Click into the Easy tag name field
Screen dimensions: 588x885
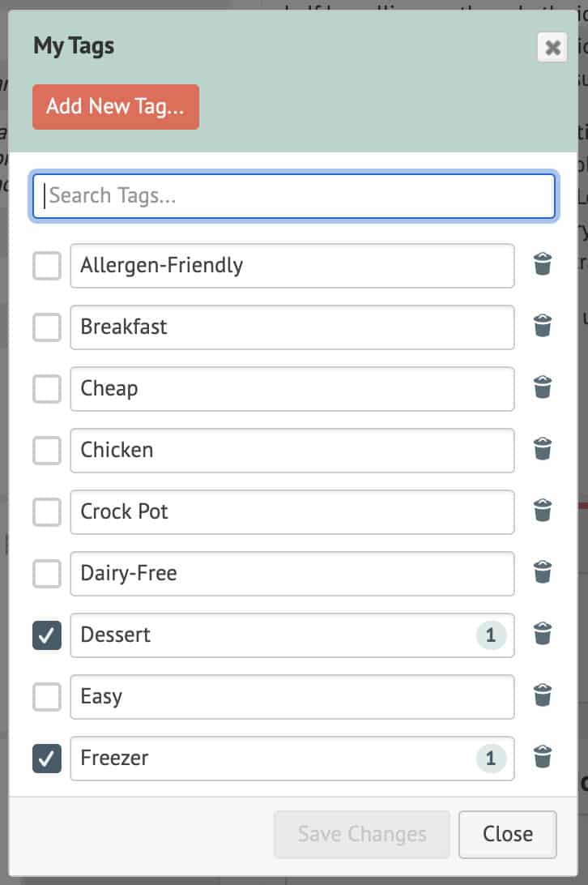292,697
